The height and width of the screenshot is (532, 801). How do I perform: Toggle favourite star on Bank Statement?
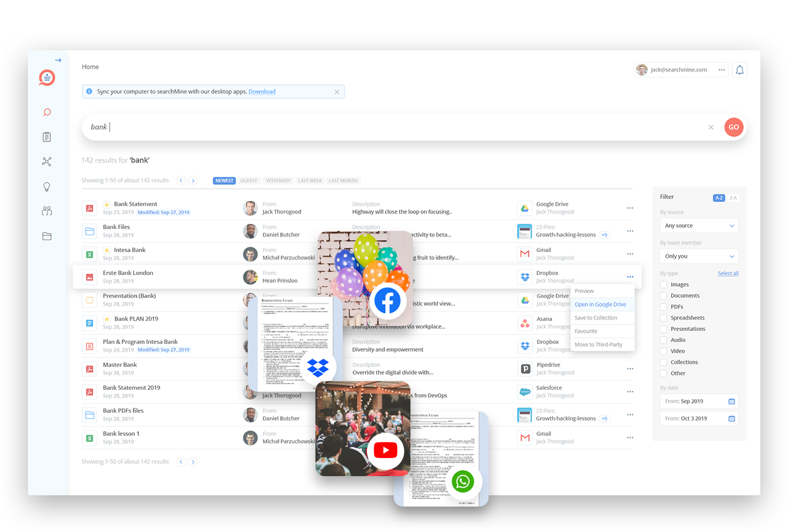[x=107, y=204]
